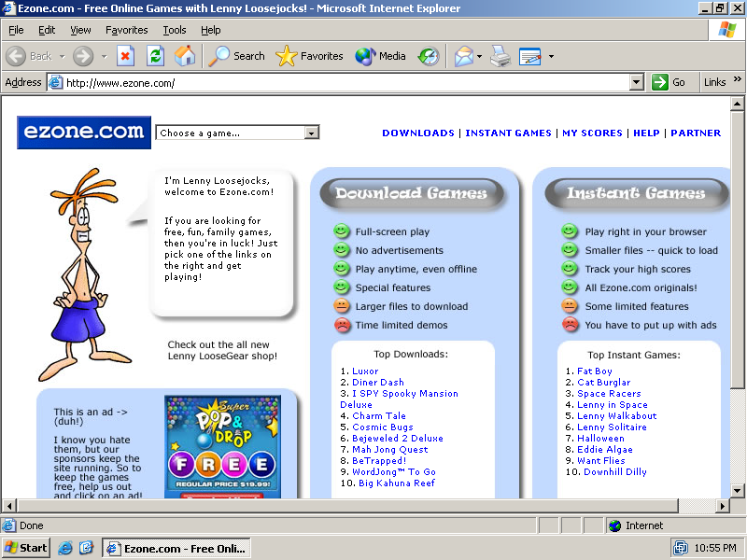Expand the Links toolbar chevron
747x560 pixels.
[x=737, y=79]
